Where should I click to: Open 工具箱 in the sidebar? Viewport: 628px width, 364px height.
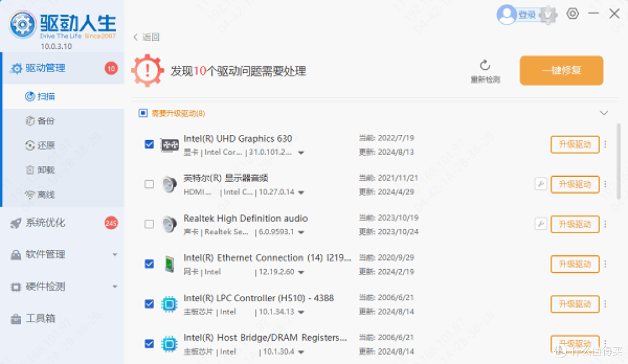63,319
